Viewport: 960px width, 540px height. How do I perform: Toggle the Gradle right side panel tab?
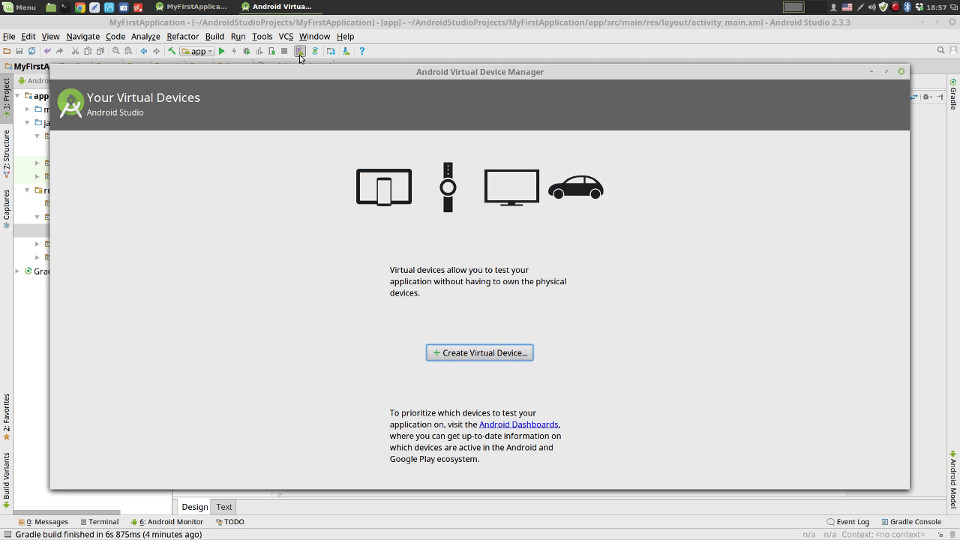[x=953, y=94]
